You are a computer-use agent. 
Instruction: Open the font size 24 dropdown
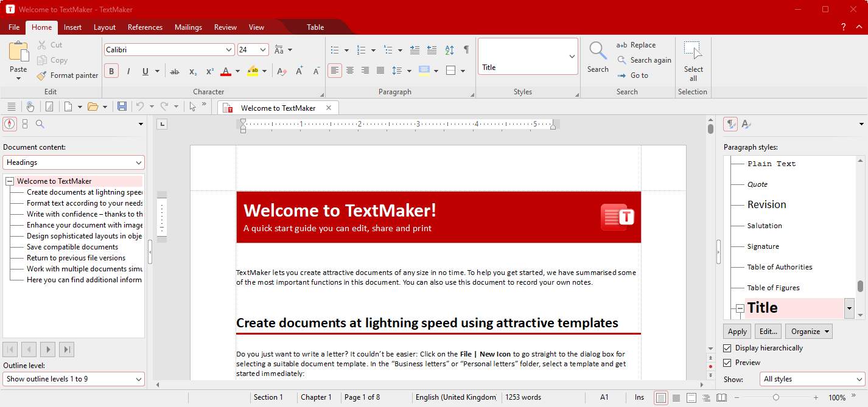point(264,50)
